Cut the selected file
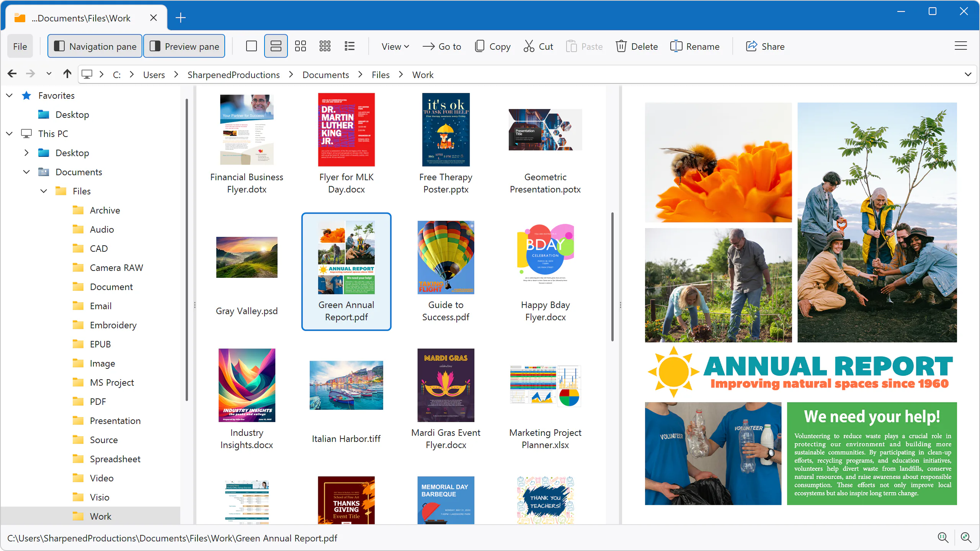 click(539, 46)
